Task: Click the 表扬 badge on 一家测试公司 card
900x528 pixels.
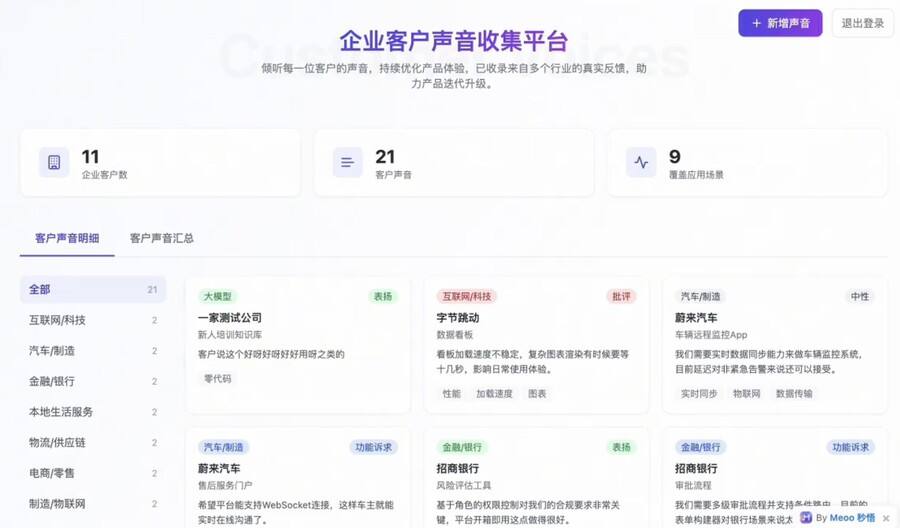Action: (383, 296)
